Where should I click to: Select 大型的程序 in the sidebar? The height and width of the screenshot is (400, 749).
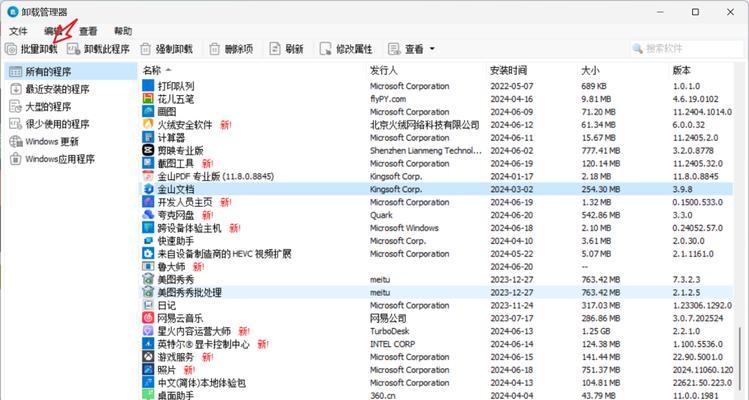pos(71,107)
